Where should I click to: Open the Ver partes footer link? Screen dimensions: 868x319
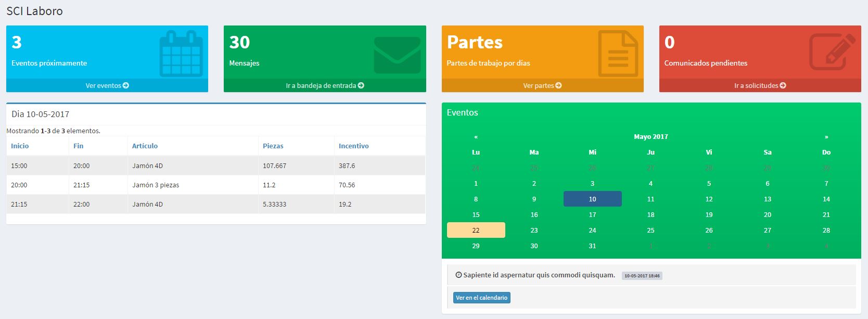(542, 85)
